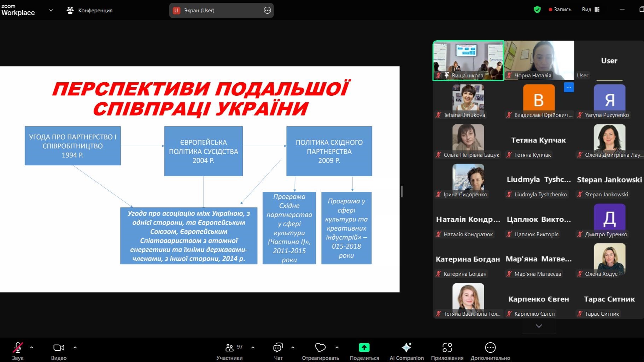Click the Отреагировать heart reaction icon
644x362 pixels.
tap(320, 348)
